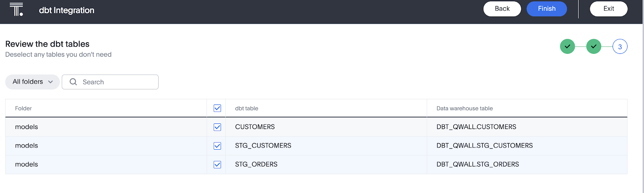Click Data warehouse table column header
The height and width of the screenshot is (193, 644).
464,109
